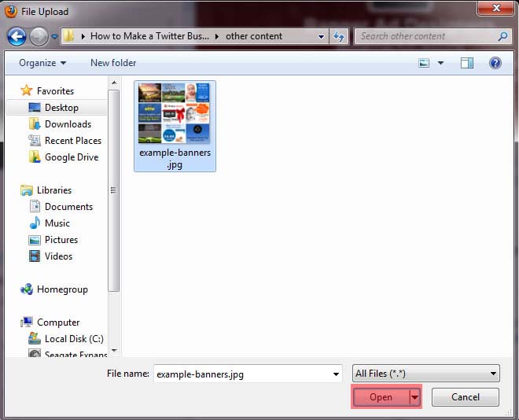Click the Change your view icon
Viewport: 519px width, 420px height.
click(424, 63)
